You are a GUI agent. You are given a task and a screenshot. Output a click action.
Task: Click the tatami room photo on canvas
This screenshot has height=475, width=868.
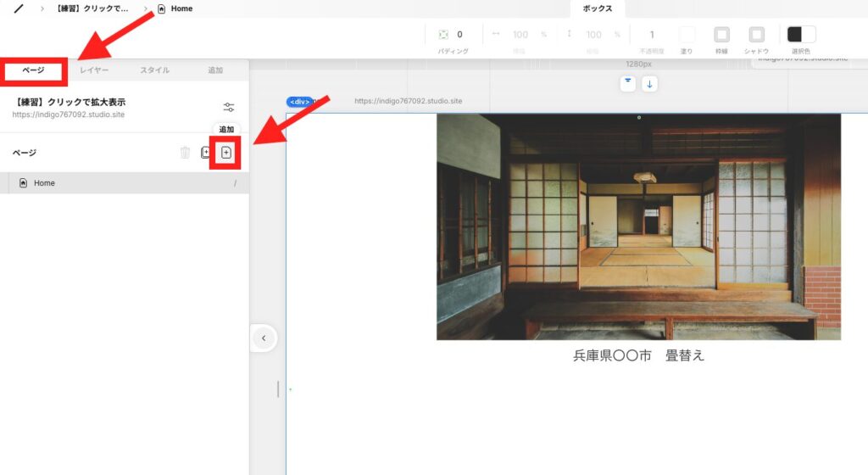click(x=638, y=227)
